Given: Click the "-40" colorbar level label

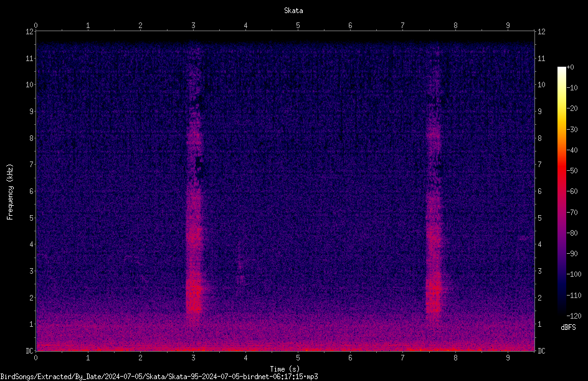Looking at the screenshot, I should (x=572, y=150).
